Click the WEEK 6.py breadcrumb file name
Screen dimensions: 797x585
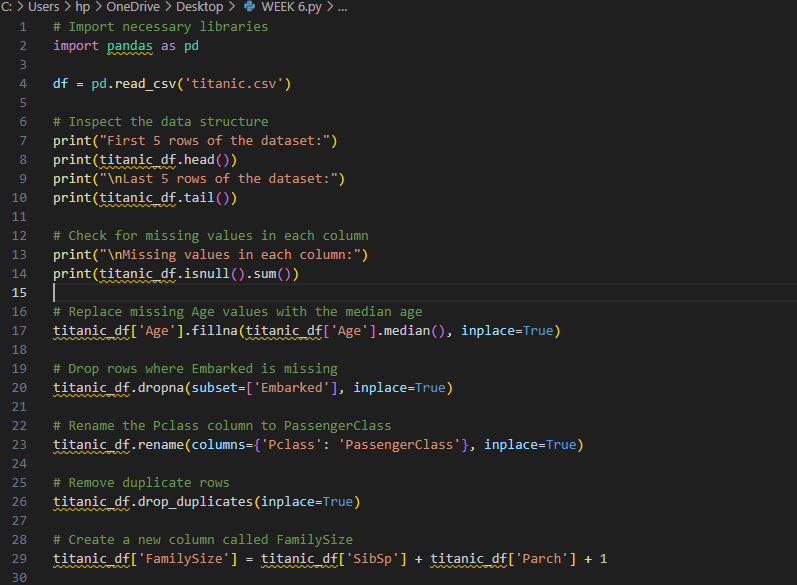tap(291, 7)
